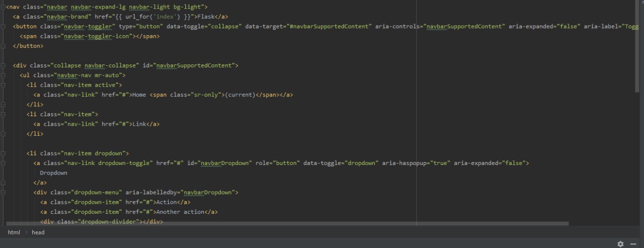Click the horizontal scrollbar thumb

[x=287, y=223]
